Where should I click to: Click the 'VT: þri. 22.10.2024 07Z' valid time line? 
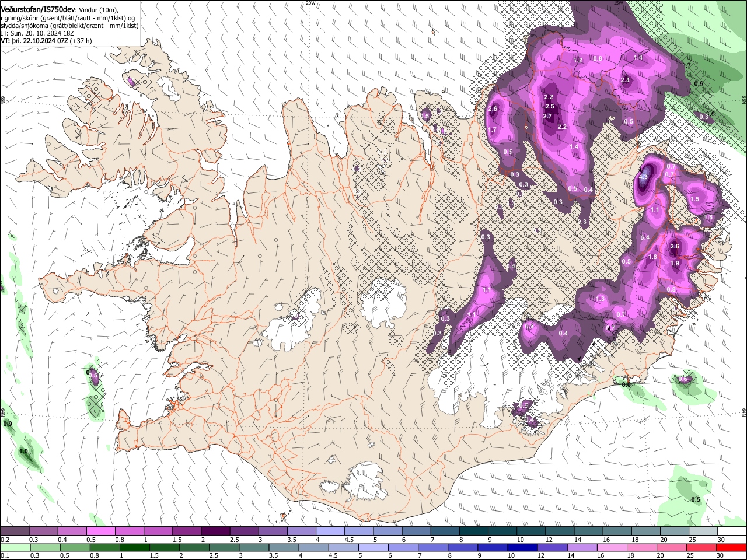[x=34, y=41]
